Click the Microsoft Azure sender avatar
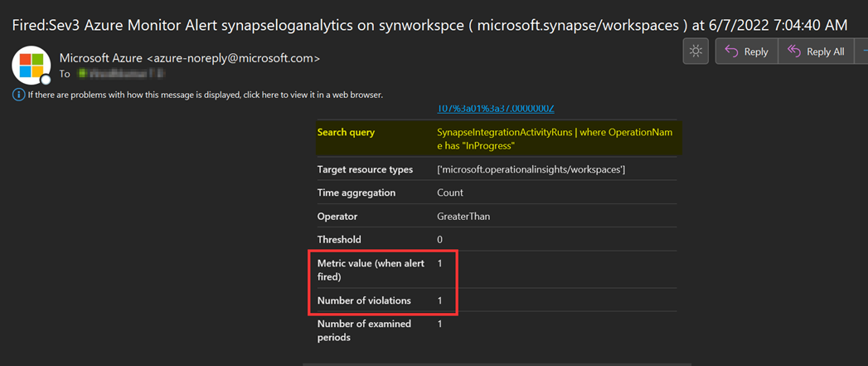The height and width of the screenshot is (366, 868). tap(32, 65)
